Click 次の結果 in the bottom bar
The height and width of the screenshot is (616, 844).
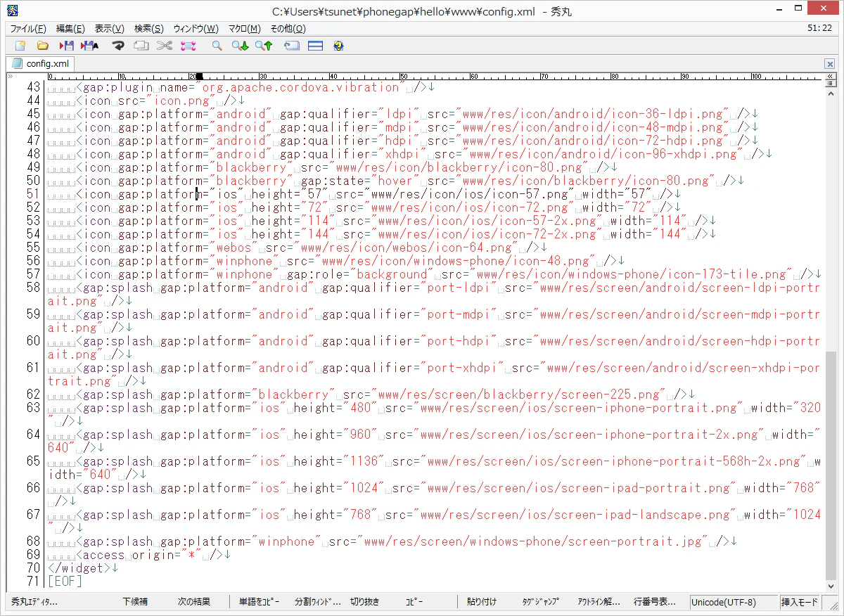tap(194, 602)
